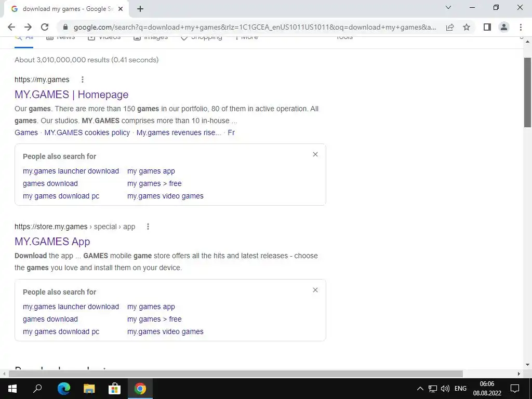Open the tab search chevron

[448, 7]
